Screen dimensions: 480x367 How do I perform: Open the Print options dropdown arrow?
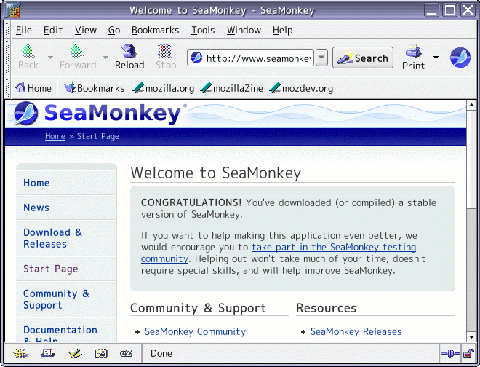click(436, 57)
